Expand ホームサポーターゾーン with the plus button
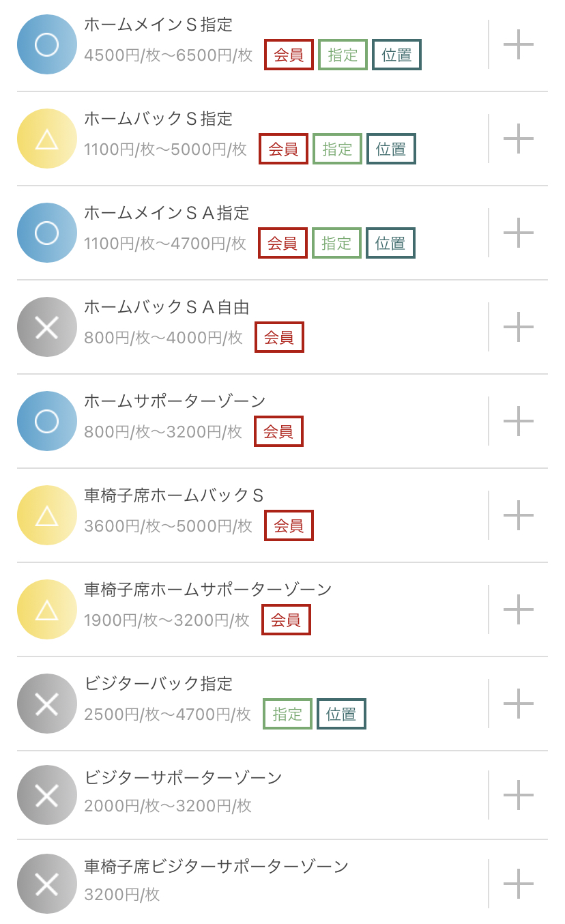Viewport: 565px width, 924px height. [x=519, y=421]
